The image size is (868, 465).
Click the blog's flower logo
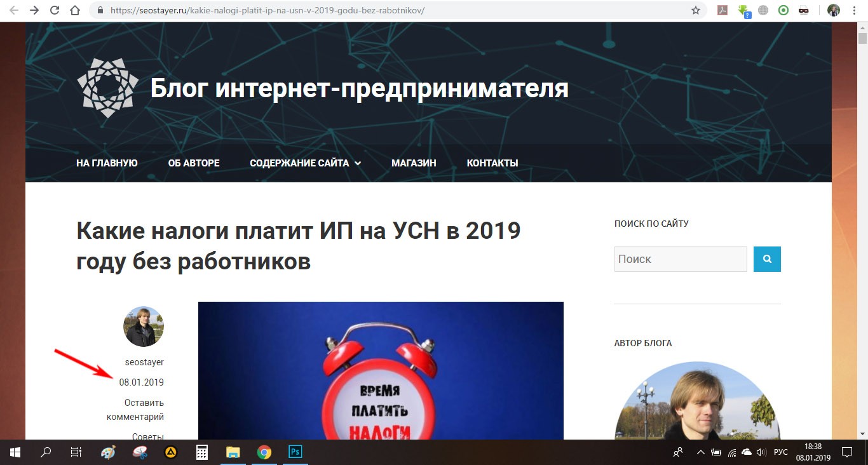point(108,88)
